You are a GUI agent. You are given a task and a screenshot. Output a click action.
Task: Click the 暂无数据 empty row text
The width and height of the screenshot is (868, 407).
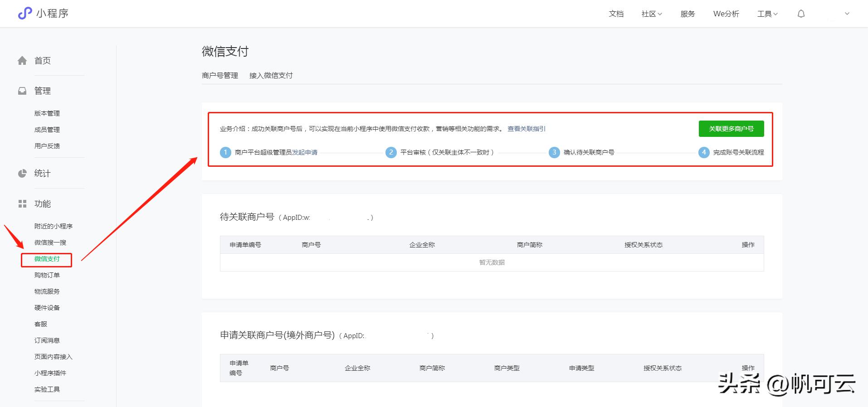[492, 262]
